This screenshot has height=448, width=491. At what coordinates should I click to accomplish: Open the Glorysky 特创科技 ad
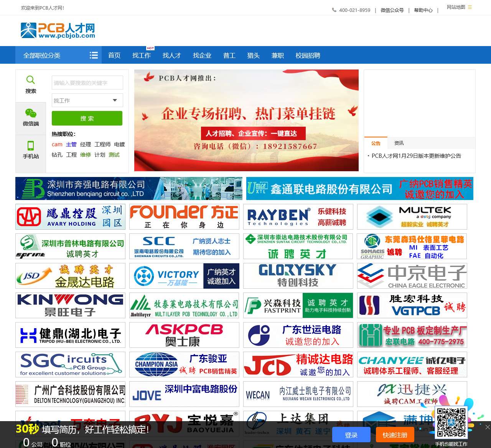[x=298, y=276]
